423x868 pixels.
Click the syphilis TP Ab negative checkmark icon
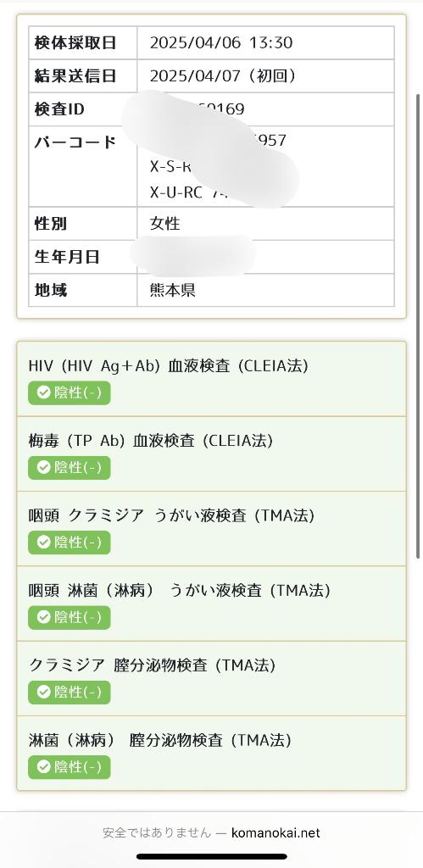(44, 467)
